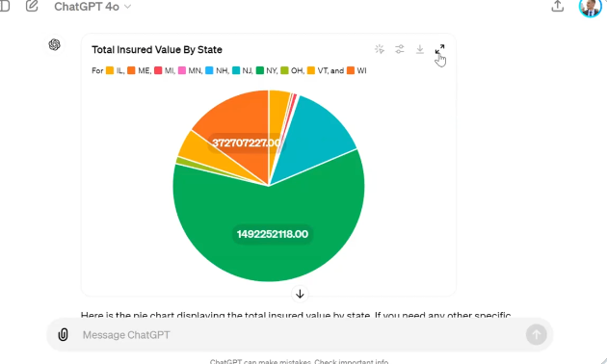This screenshot has height=364, width=607.
Task: Select the MI red legend swatch
Action: coord(158,70)
